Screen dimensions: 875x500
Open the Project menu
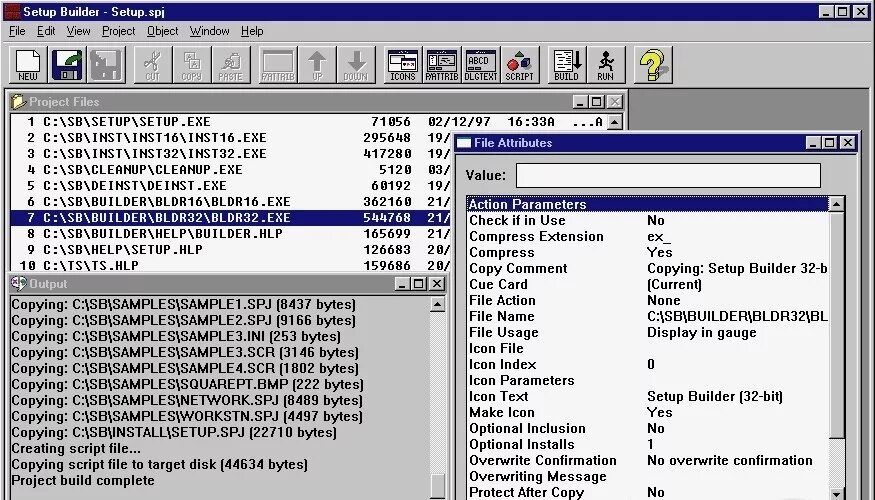click(118, 31)
